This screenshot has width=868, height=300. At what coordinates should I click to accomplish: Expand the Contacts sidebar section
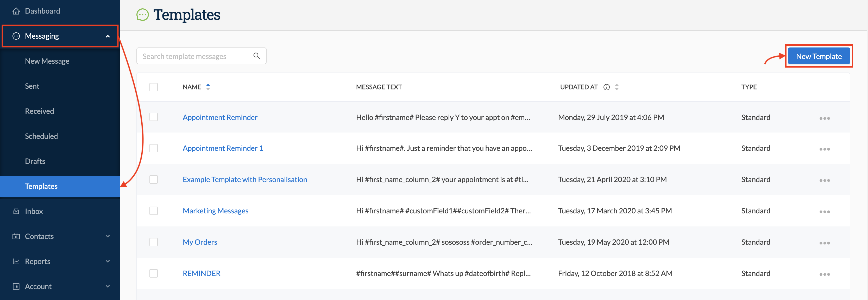pyautogui.click(x=108, y=236)
